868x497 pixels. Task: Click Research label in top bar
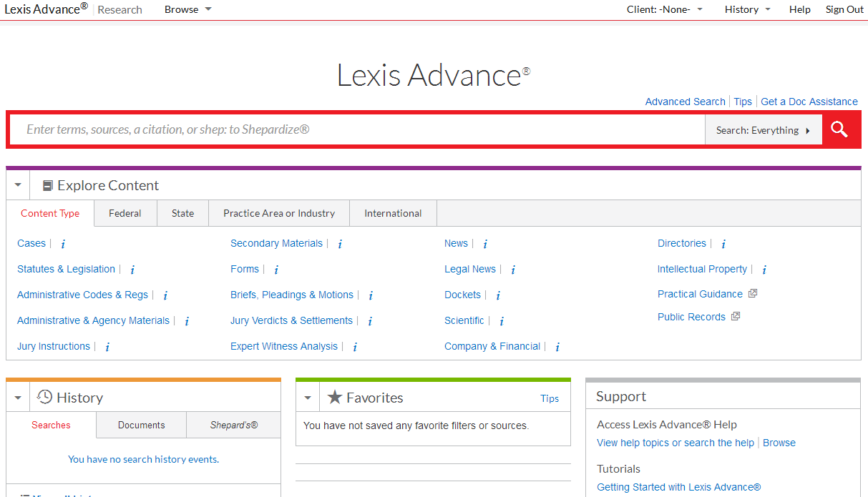(x=120, y=9)
